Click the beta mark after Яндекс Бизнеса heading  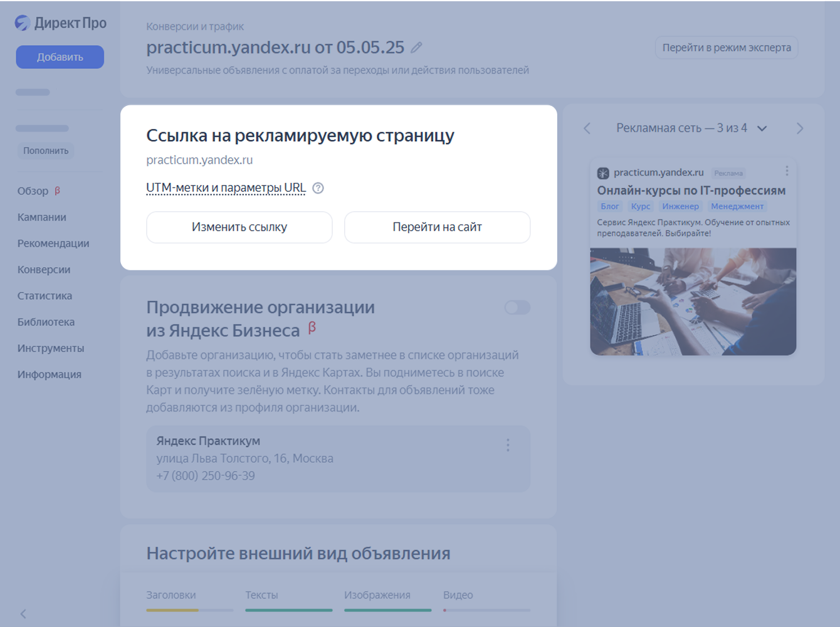tap(312, 327)
